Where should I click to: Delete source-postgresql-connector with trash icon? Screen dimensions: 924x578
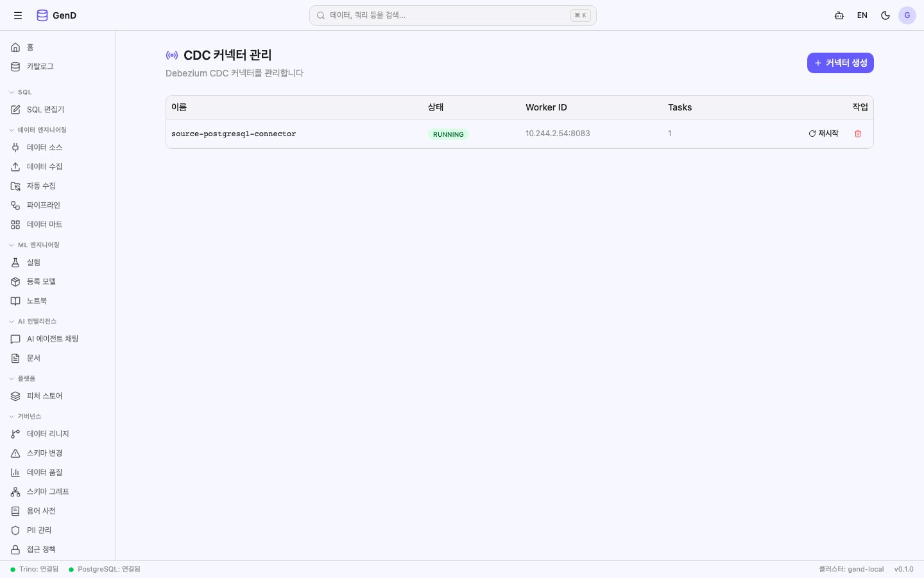coord(858,134)
